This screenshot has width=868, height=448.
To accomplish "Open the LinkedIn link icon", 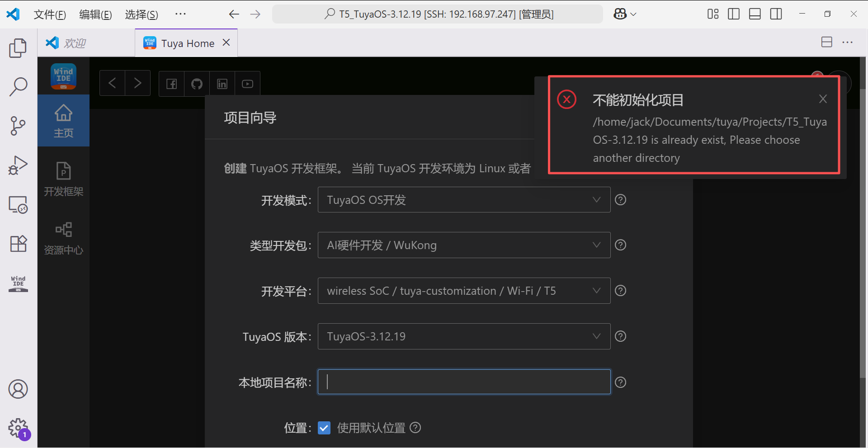I will point(222,84).
